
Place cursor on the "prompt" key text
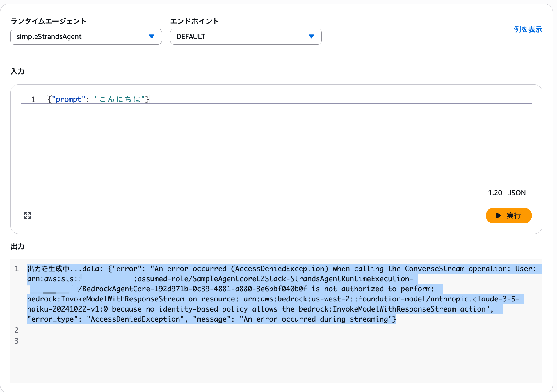69,100
